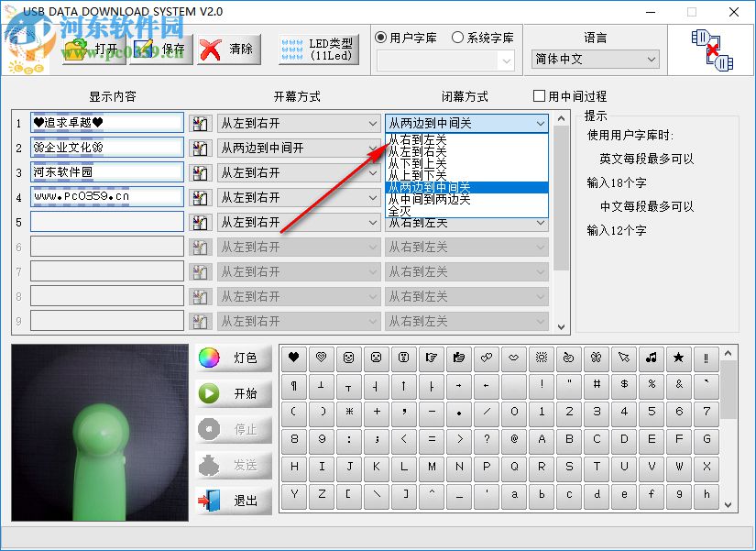Open the 语言 language dropdown showing 简体中文
The width and height of the screenshot is (756, 551).
point(595,59)
